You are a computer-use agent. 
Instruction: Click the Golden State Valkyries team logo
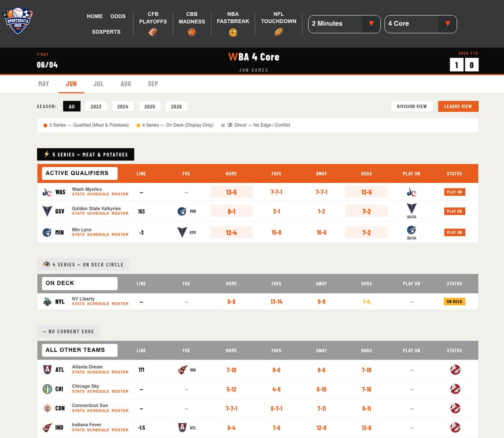[47, 211]
